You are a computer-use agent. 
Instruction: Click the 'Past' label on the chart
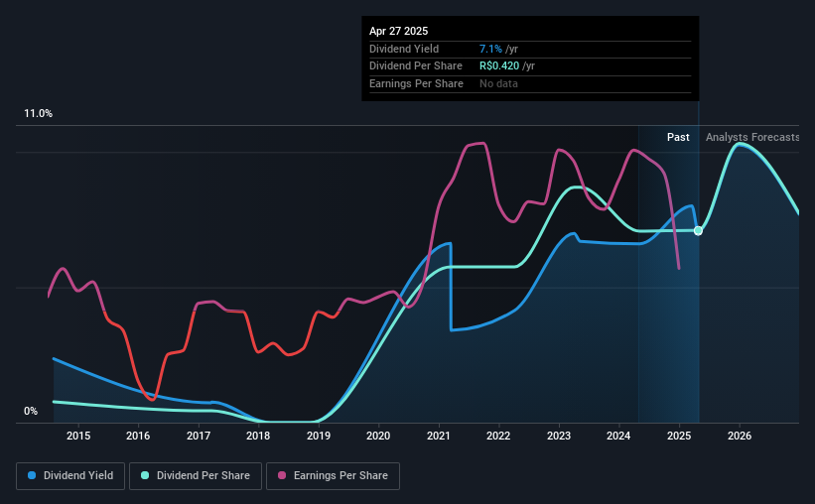[x=678, y=137]
